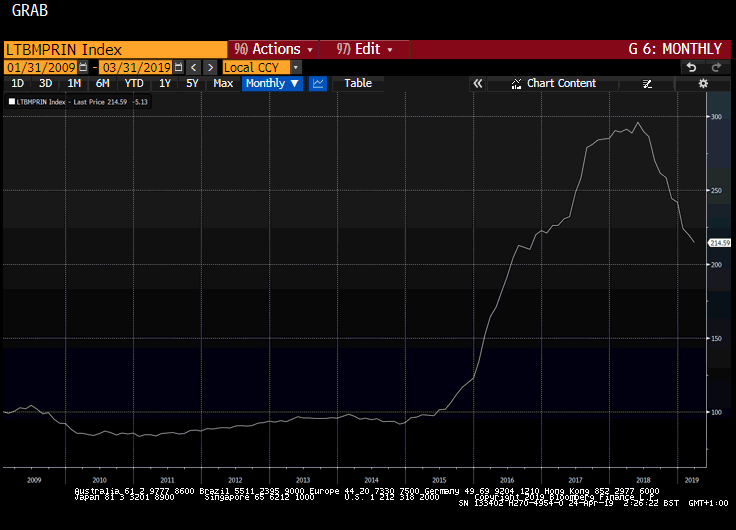The image size is (736, 530).
Task: Open the end date calendar picker
Action: (x=176, y=67)
